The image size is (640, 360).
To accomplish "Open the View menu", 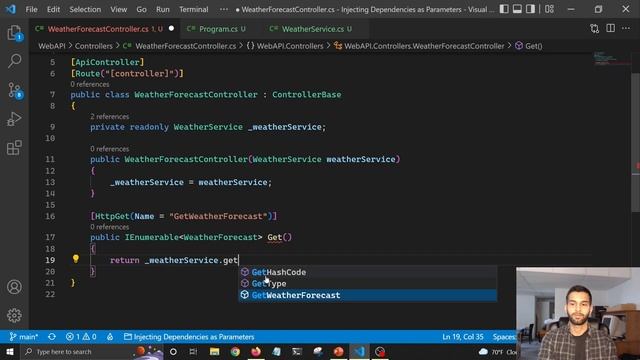I will (118, 9).
